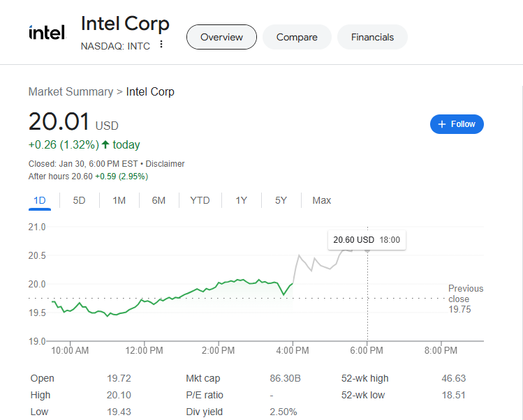Screen dimensions: 523x420
Task: Click the plus Follow button
Action: tap(457, 124)
